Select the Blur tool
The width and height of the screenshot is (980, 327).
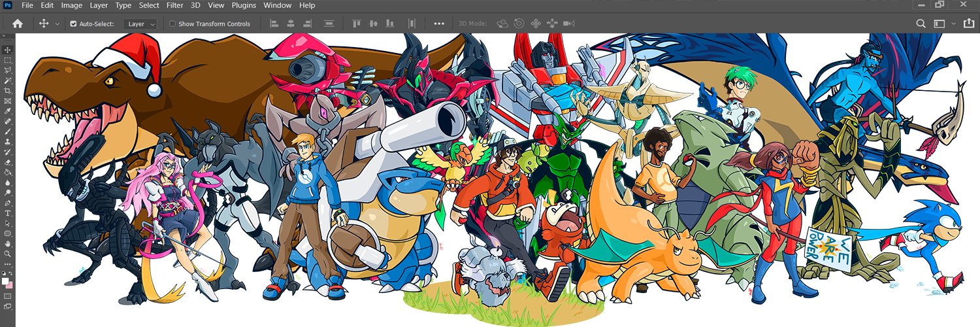(x=8, y=182)
